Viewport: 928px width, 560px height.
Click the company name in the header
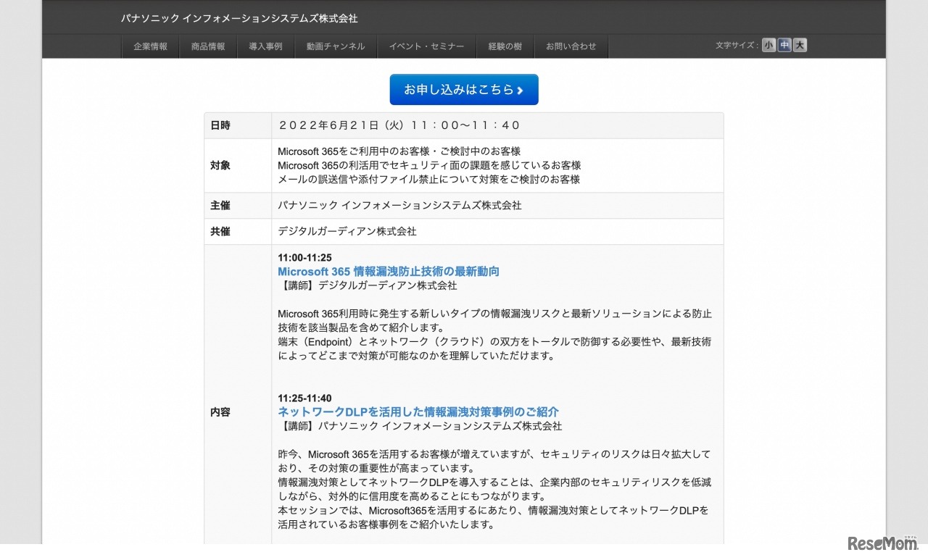pyautogui.click(x=239, y=18)
